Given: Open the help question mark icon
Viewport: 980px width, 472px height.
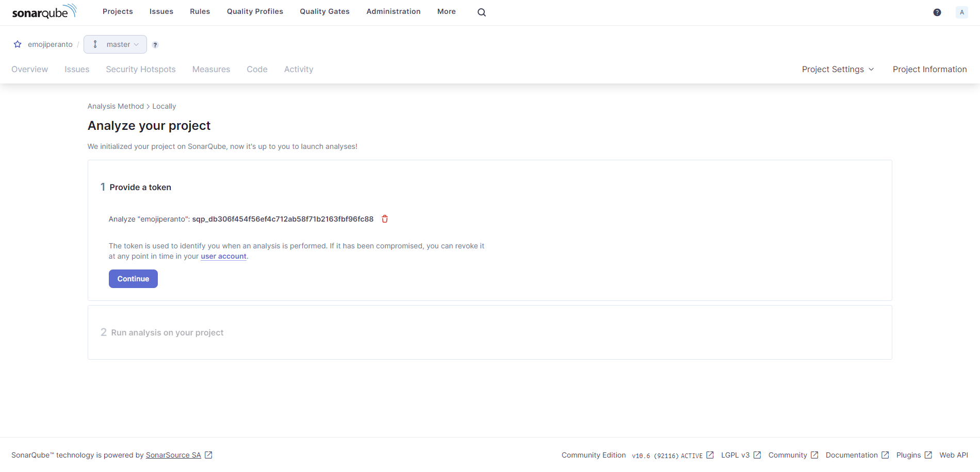Looking at the screenshot, I should point(937,12).
